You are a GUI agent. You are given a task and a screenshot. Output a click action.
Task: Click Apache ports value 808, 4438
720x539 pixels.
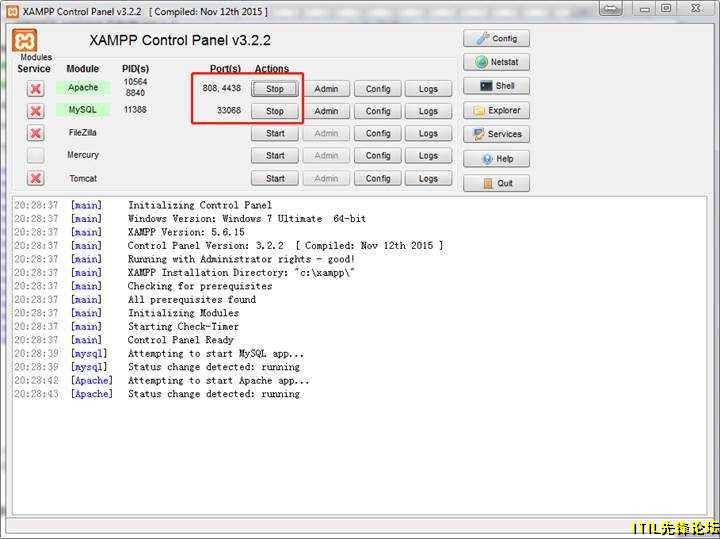(x=221, y=88)
